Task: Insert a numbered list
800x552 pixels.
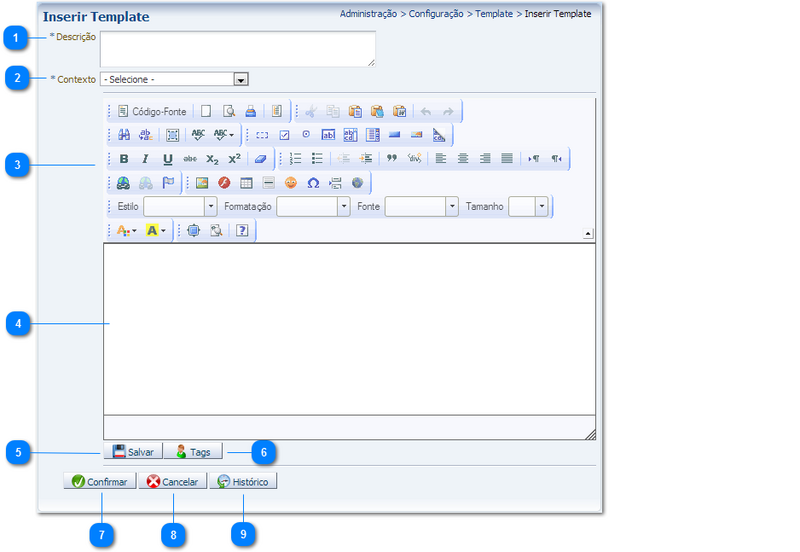Action: coord(295,159)
